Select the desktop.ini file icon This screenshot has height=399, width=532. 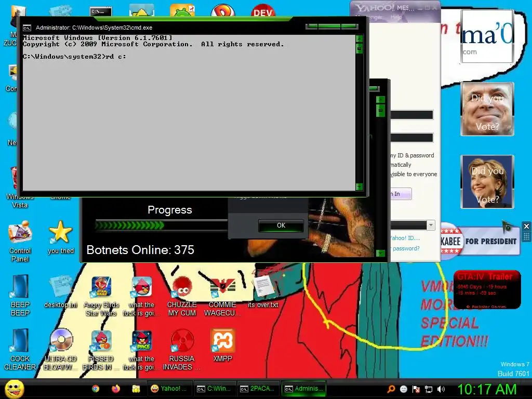[x=60, y=291]
